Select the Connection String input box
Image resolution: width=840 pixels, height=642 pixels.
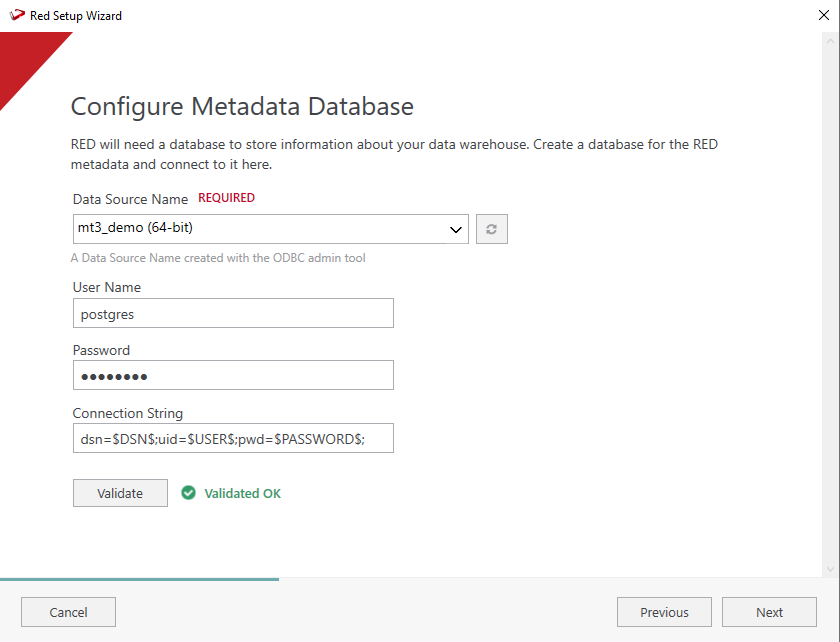point(233,438)
